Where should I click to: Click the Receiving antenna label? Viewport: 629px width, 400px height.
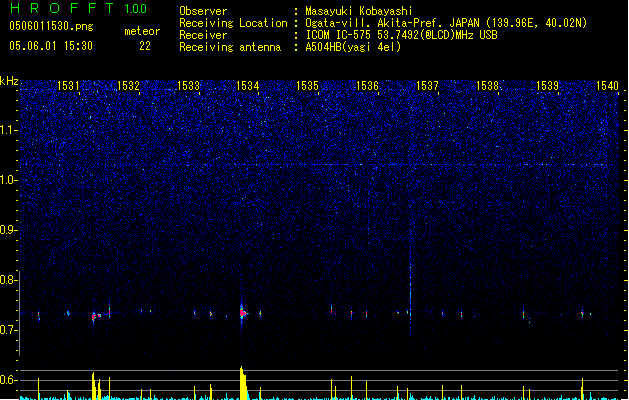point(230,47)
